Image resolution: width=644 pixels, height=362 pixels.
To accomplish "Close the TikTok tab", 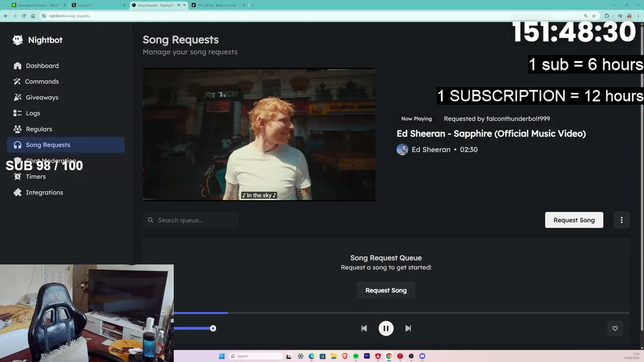I will coord(244,5).
